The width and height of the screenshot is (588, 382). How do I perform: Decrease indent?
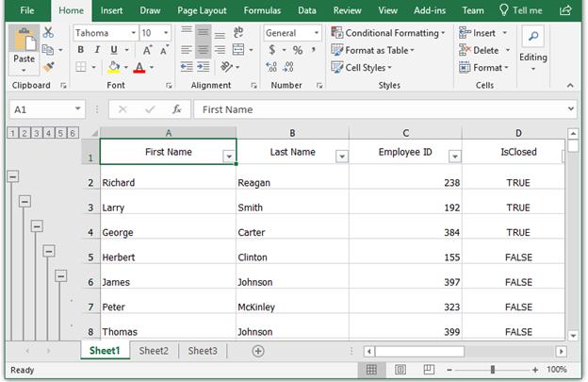tap(187, 67)
